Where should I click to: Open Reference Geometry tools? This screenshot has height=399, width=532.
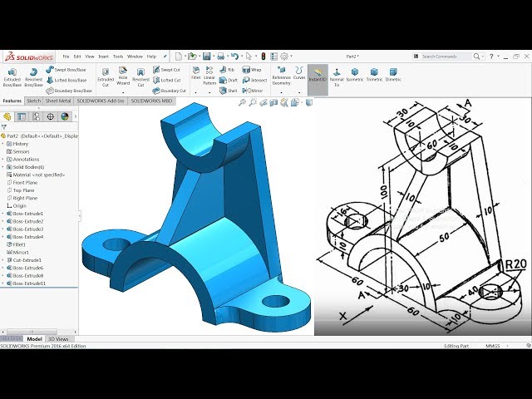tap(281, 76)
